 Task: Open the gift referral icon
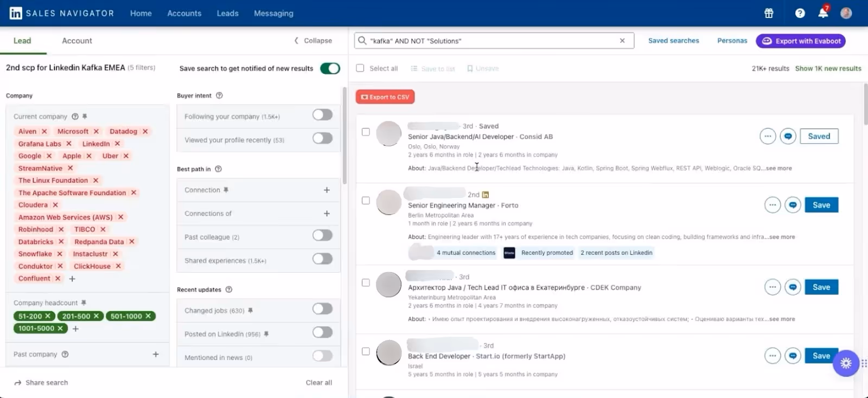[769, 13]
